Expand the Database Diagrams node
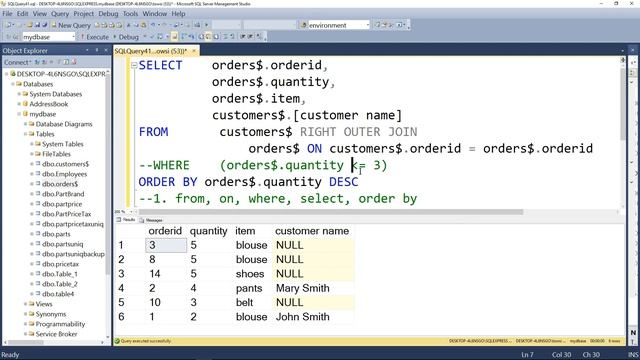 click(x=25, y=124)
